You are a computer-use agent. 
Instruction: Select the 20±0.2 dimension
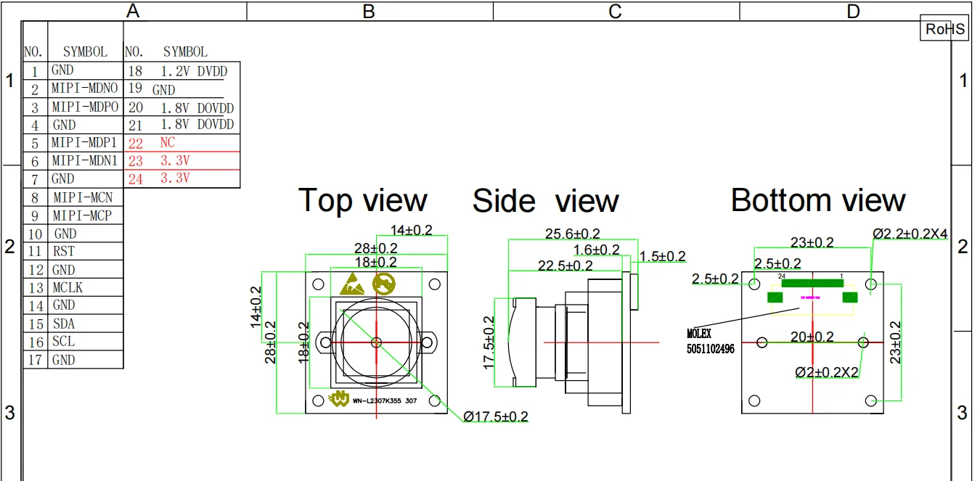point(812,337)
